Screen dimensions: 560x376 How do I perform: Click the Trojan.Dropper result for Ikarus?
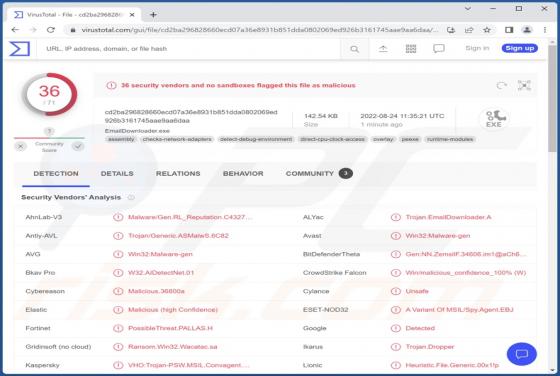tap(430, 347)
